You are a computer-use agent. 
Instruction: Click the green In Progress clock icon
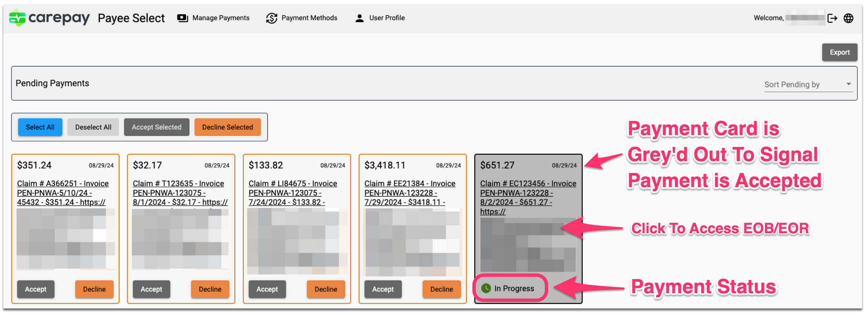coord(485,288)
